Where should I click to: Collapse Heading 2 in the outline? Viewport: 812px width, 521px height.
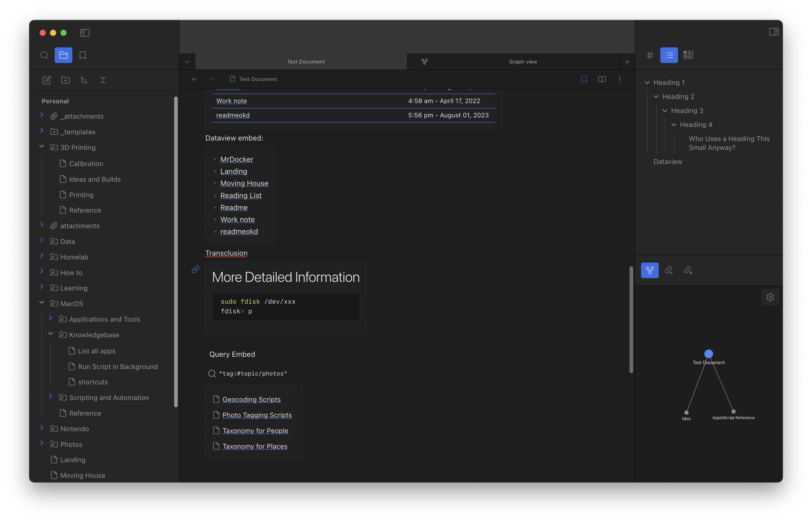[x=656, y=97]
